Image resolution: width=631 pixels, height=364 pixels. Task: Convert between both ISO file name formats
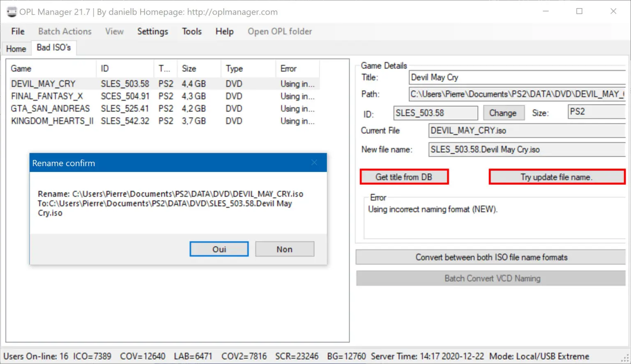pyautogui.click(x=491, y=257)
